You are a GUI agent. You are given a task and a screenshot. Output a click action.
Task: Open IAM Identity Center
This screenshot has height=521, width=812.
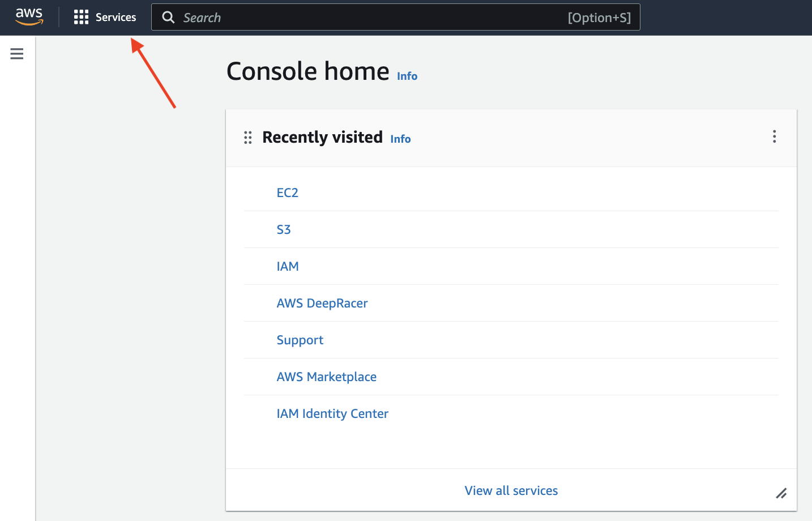click(x=332, y=413)
